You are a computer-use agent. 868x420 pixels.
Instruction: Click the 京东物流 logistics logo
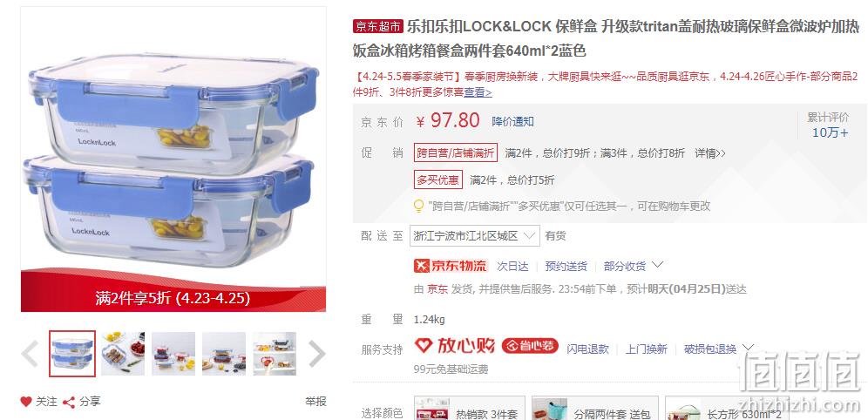[451, 266]
